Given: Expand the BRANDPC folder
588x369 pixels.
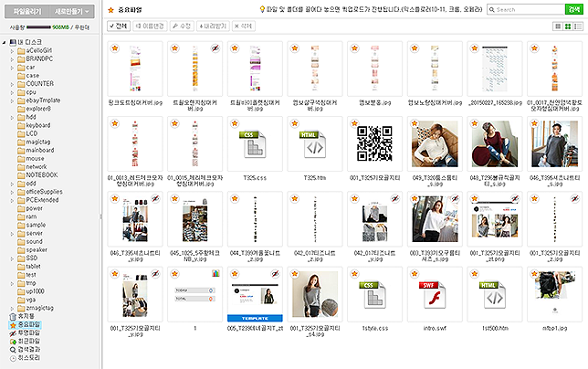Looking at the screenshot, I should [12, 58].
